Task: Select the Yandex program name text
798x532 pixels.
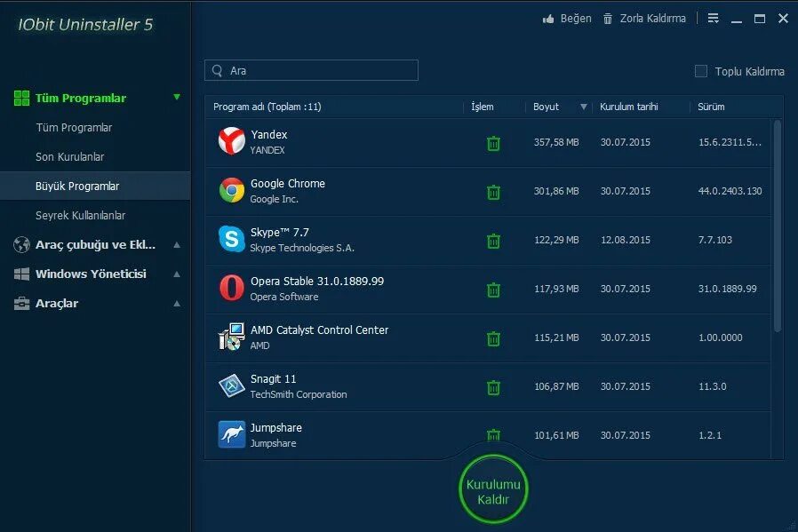Action: [x=268, y=135]
